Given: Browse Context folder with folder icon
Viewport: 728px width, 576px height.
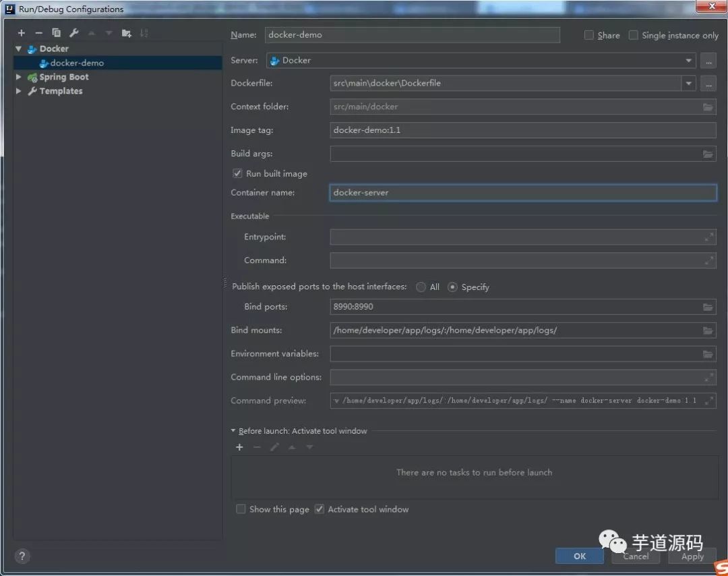Looking at the screenshot, I should tap(708, 107).
